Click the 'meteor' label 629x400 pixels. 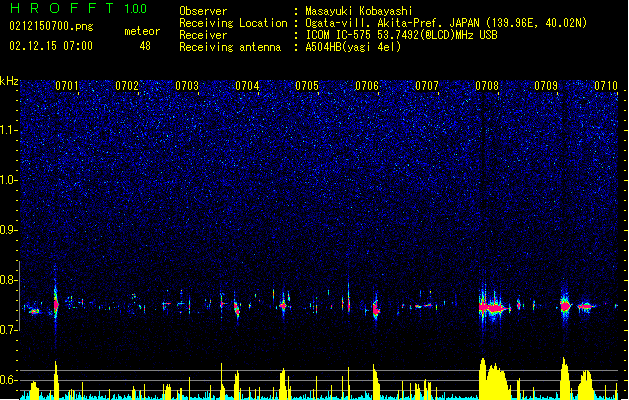pyautogui.click(x=142, y=31)
